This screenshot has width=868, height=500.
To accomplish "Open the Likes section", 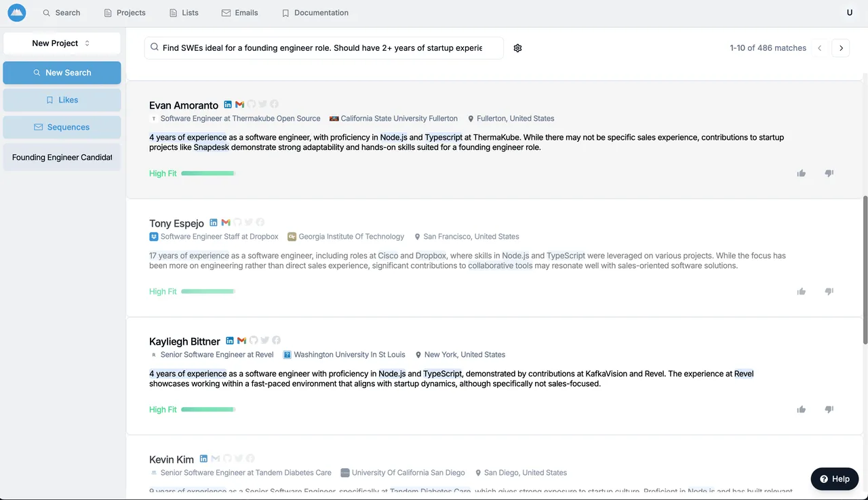I will click(62, 100).
